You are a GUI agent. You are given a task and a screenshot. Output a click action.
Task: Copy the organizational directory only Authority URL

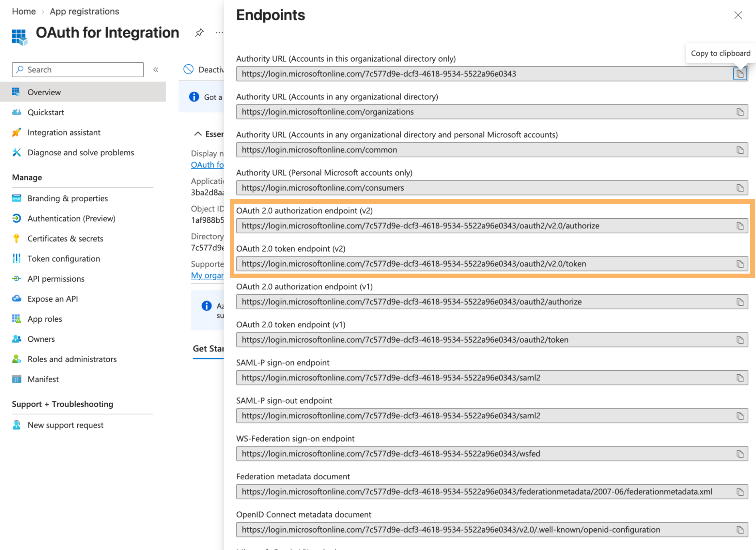click(x=740, y=74)
